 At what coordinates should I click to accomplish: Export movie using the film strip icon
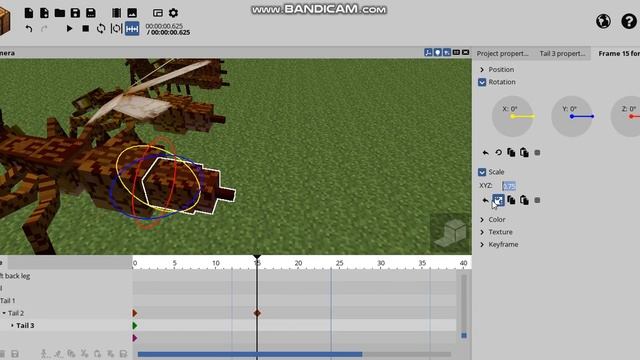[116, 13]
